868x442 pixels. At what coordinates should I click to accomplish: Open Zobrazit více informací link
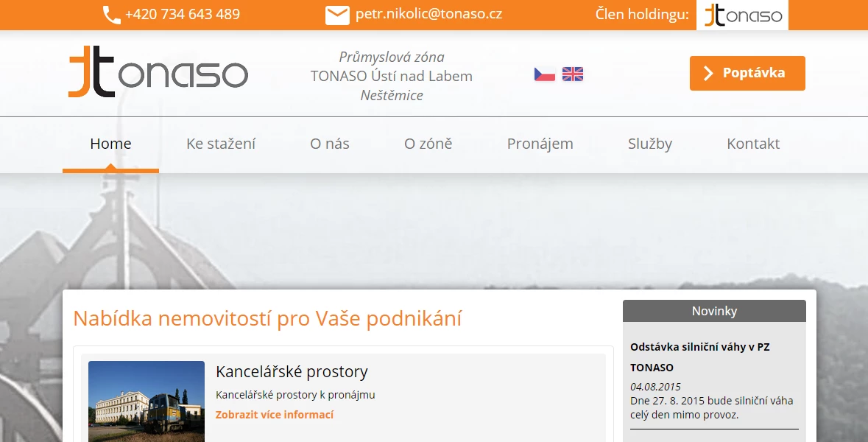click(275, 414)
